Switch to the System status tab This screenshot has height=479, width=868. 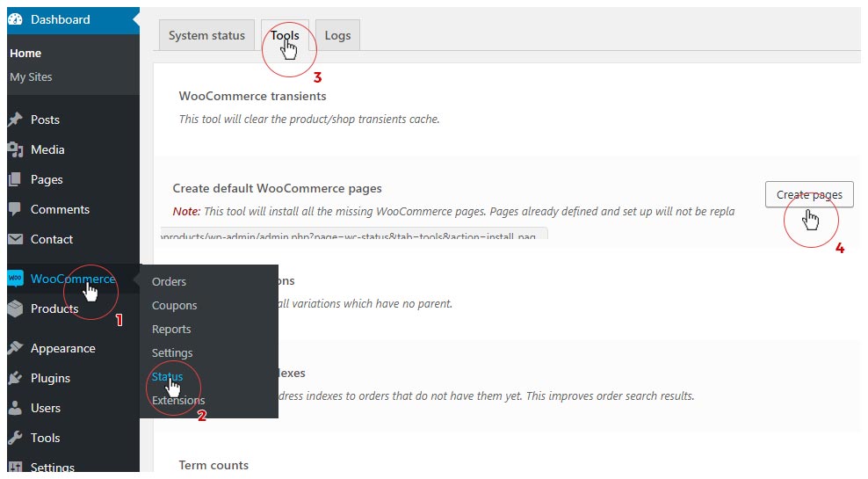point(206,35)
